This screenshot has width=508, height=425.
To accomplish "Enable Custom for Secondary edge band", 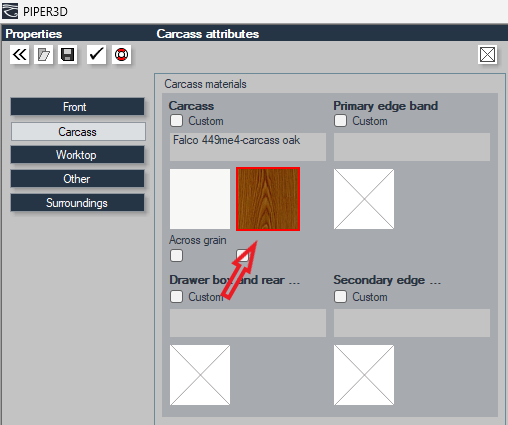I will pyautogui.click(x=340, y=296).
